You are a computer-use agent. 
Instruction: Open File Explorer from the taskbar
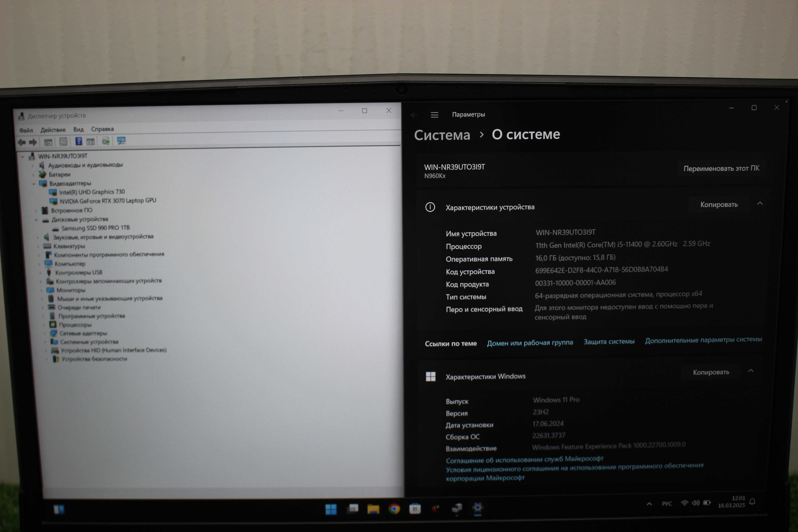tap(373, 509)
